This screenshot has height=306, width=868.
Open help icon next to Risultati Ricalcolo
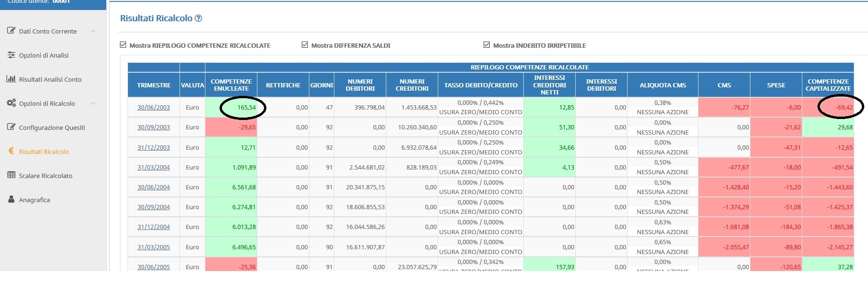click(198, 18)
